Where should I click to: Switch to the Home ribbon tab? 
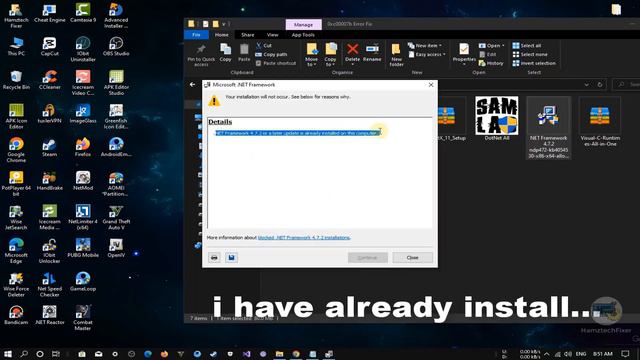[x=222, y=35]
